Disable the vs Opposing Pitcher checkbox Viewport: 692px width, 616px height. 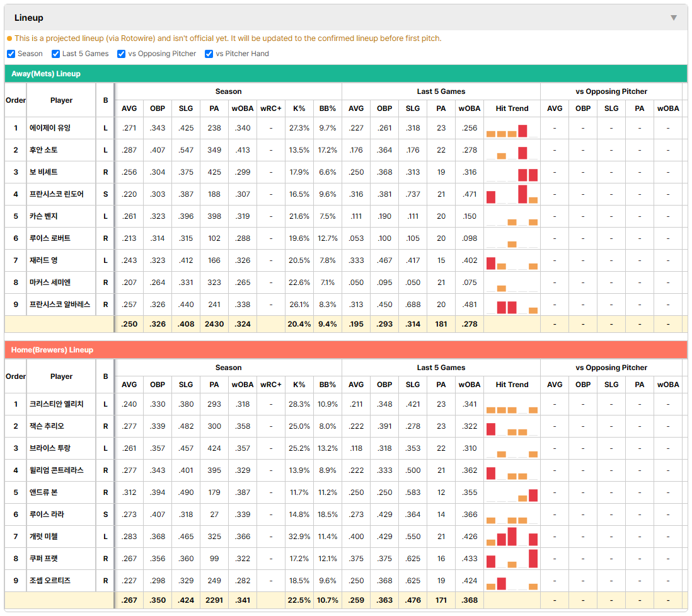[122, 54]
